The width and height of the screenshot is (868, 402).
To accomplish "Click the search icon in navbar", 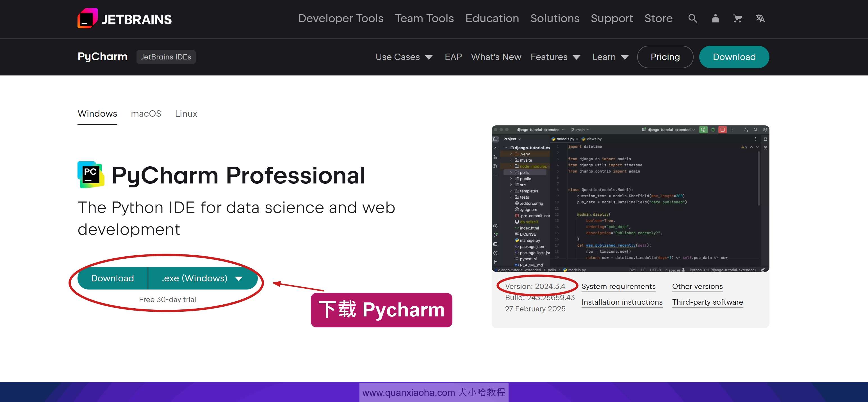I will [692, 18].
